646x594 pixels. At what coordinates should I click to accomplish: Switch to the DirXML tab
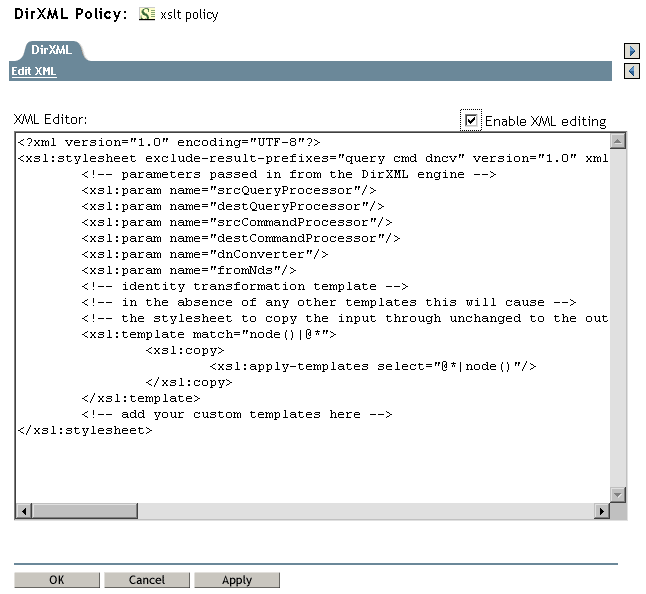pyautogui.click(x=51, y=50)
